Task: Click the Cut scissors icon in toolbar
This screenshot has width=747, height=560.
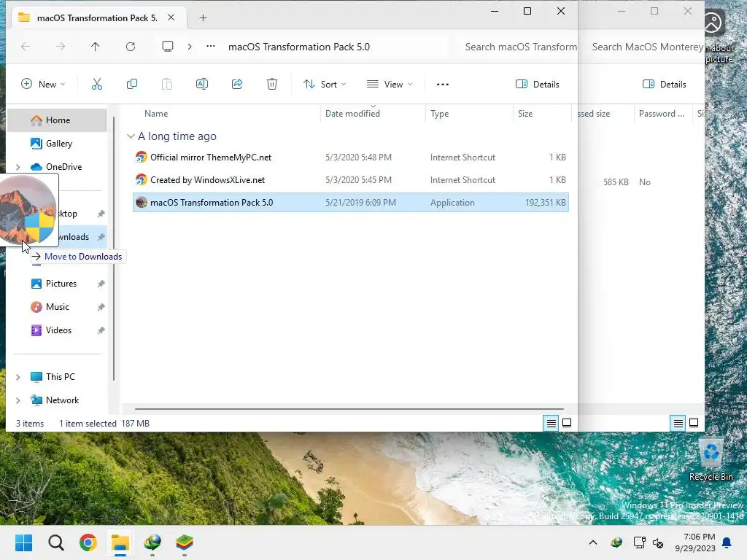Action: pos(97,85)
